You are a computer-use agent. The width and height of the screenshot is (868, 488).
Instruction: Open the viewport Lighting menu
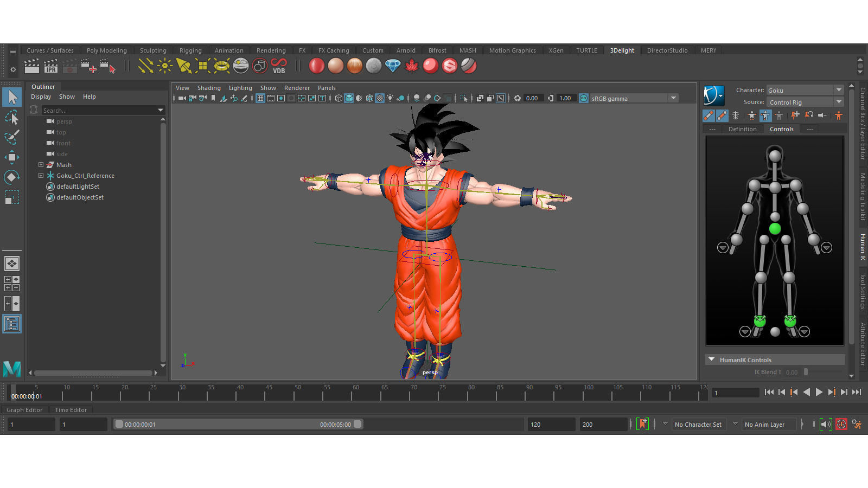tap(240, 88)
